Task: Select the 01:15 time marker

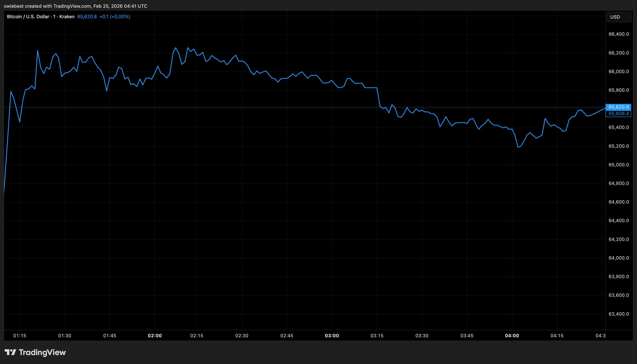Action: (20, 336)
